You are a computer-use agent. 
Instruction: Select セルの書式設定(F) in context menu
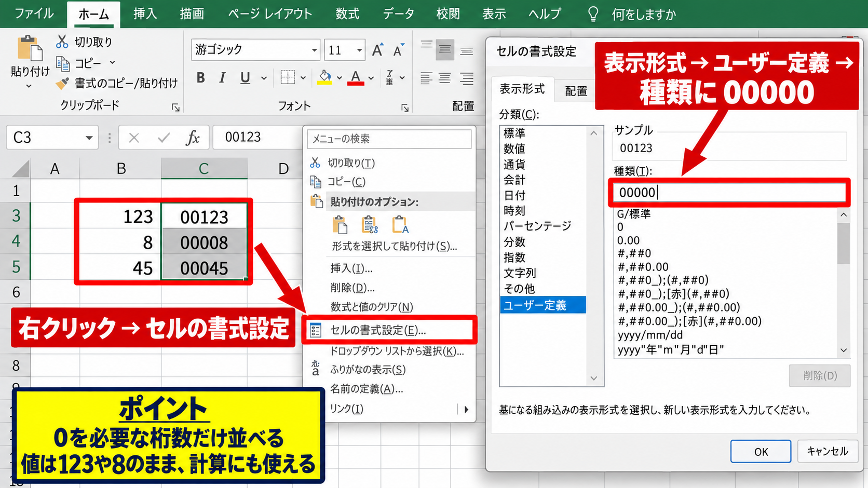[389, 330]
